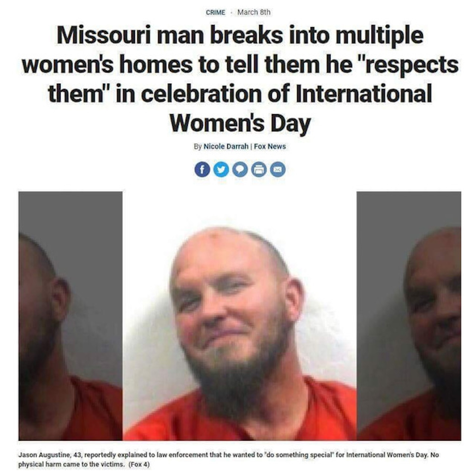Email the article with the envelope icon

[x=278, y=169]
